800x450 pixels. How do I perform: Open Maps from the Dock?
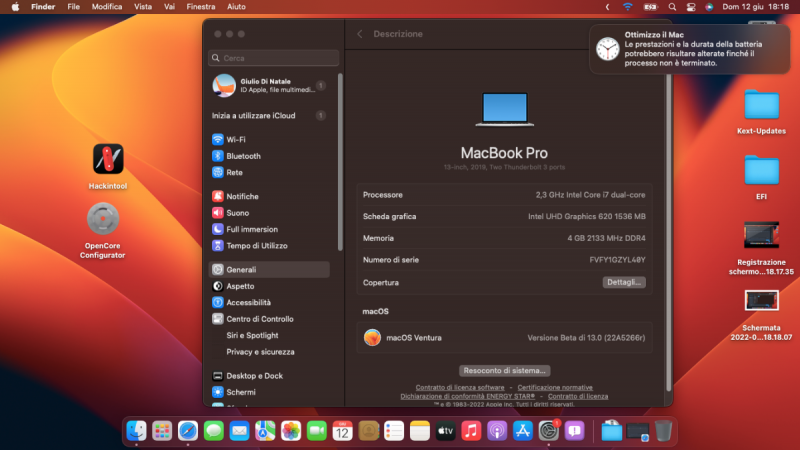[x=265, y=431]
